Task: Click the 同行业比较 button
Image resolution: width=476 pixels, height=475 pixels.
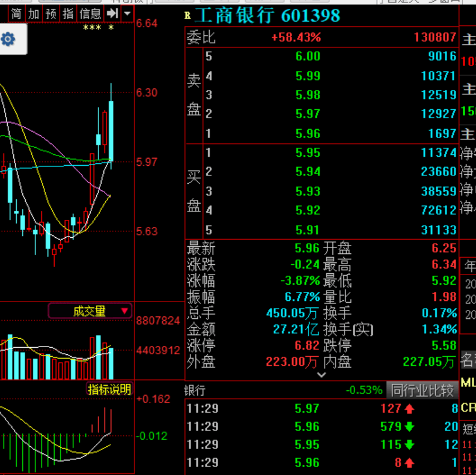Action: 422,390
